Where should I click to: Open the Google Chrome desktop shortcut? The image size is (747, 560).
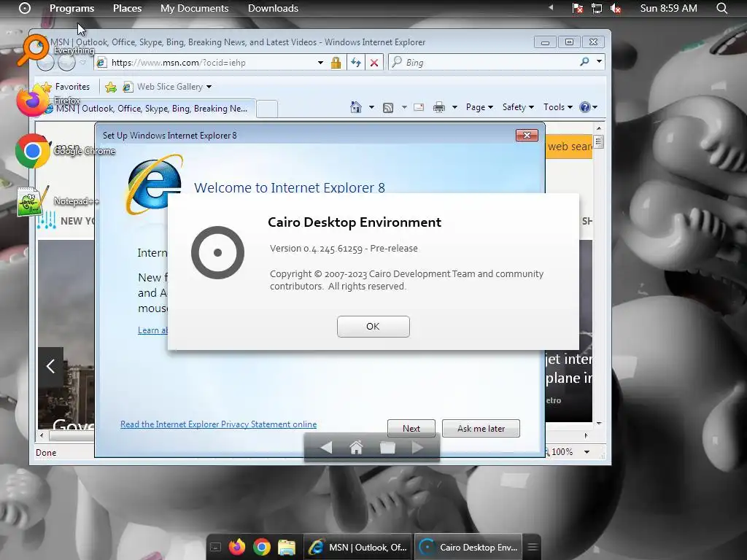pos(32,151)
